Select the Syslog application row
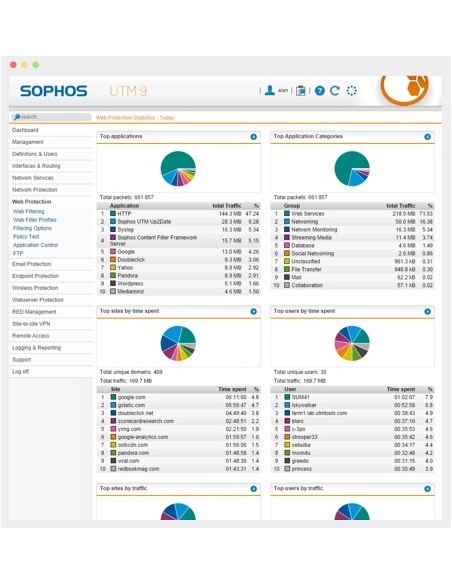This screenshot has width=452, height=584. (179, 229)
